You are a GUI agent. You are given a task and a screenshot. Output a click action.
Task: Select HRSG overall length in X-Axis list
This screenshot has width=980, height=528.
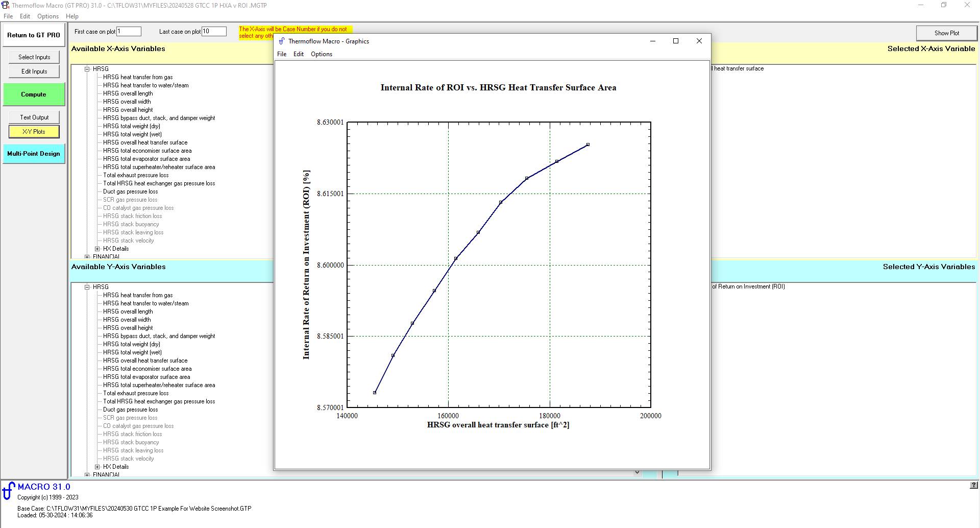(x=128, y=93)
